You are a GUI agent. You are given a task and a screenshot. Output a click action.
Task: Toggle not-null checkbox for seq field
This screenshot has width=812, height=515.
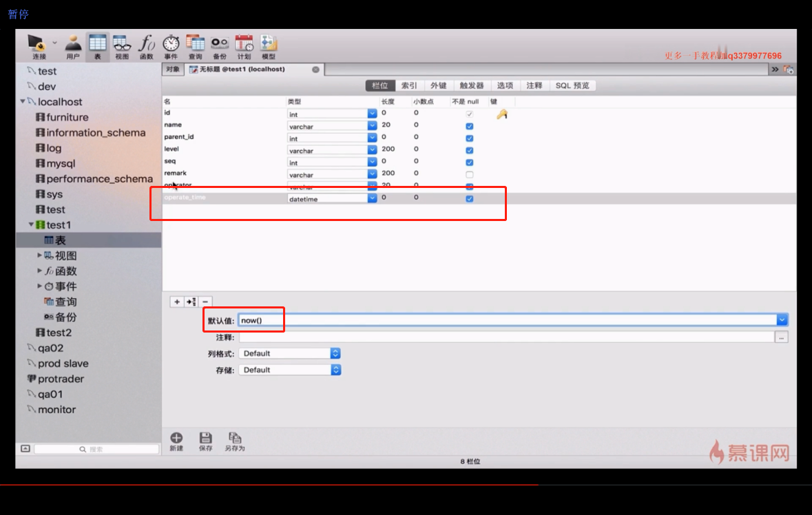point(469,162)
